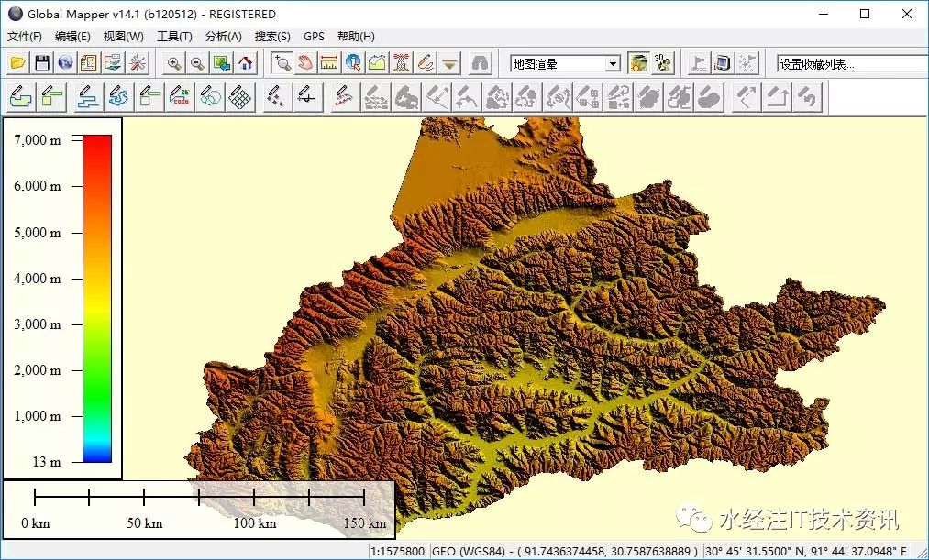This screenshot has width=929, height=560.
Task: Click the home icon for full view
Action: tap(245, 63)
